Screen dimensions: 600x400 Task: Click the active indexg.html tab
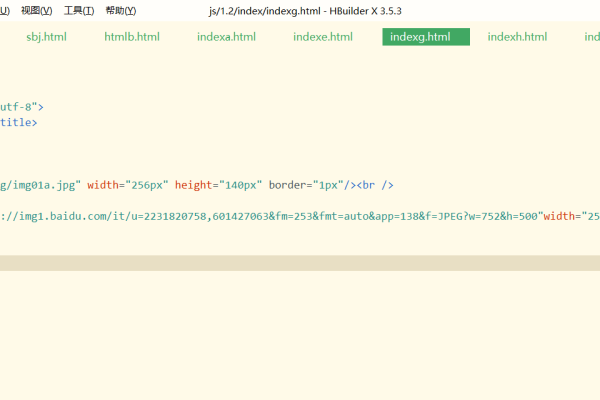point(425,37)
